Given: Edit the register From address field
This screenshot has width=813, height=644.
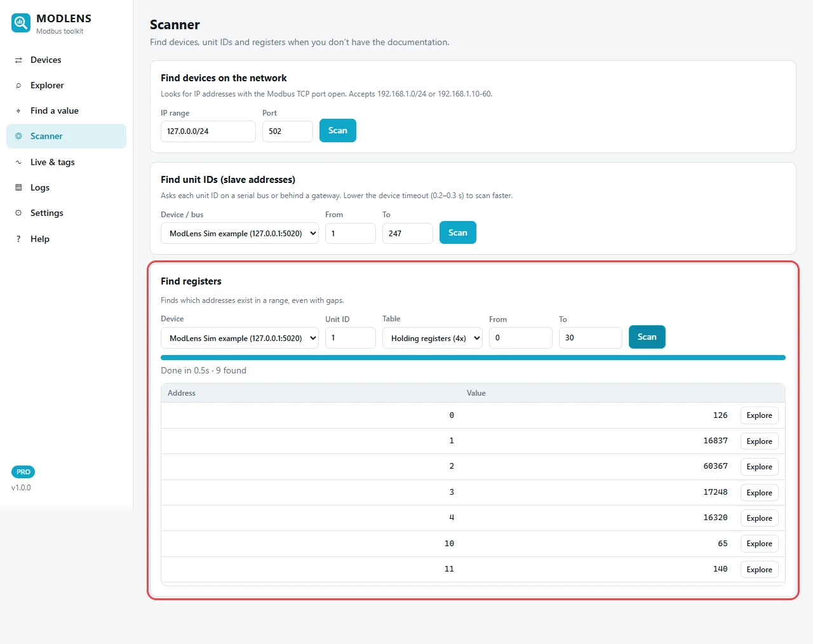Looking at the screenshot, I should [x=521, y=338].
